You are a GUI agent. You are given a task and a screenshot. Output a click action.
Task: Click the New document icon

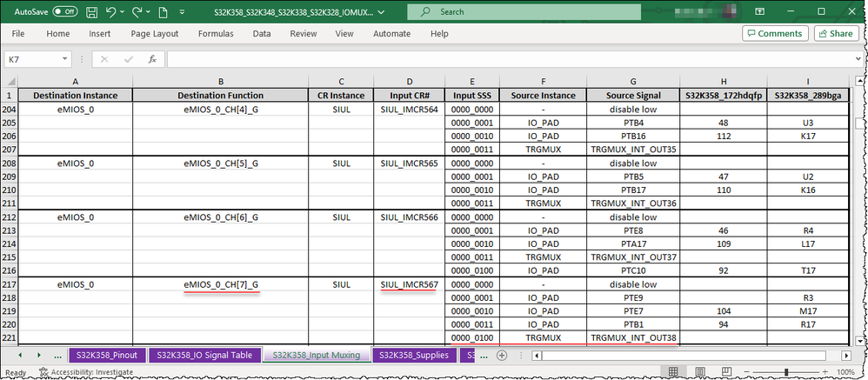pyautogui.click(x=163, y=11)
